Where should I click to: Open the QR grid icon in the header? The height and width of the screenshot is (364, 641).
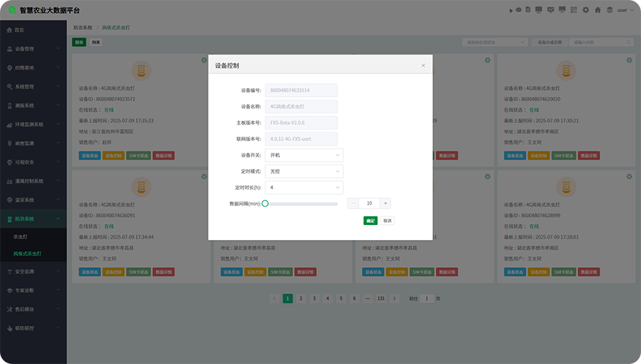tap(573, 10)
